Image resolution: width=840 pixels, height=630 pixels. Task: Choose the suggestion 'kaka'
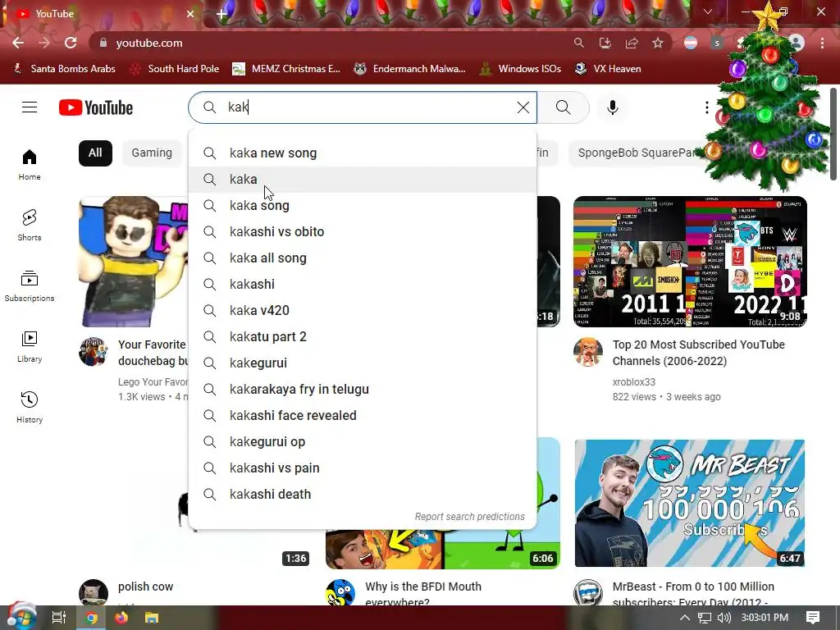[x=363, y=180]
